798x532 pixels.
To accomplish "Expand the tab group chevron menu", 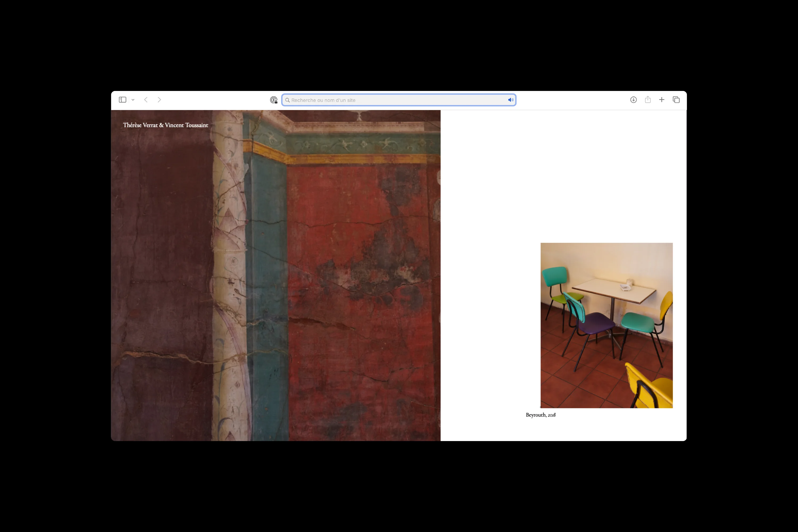I will click(133, 100).
